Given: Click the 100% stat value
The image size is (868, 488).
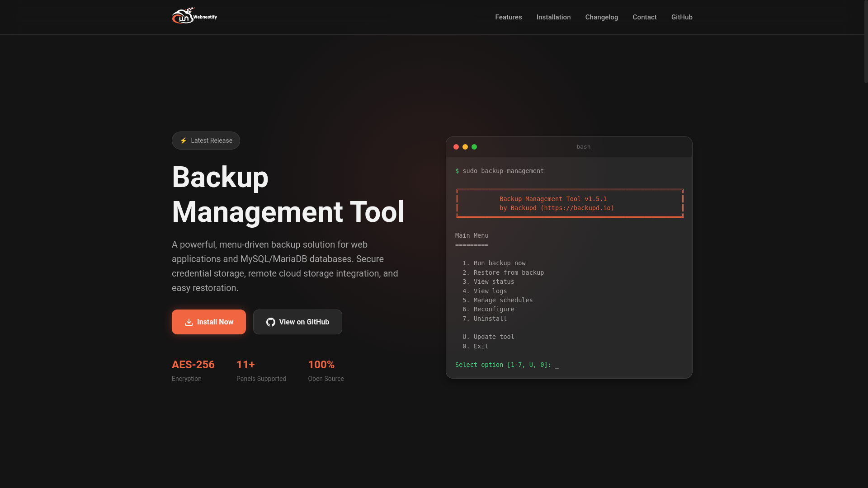Looking at the screenshot, I should pyautogui.click(x=321, y=365).
